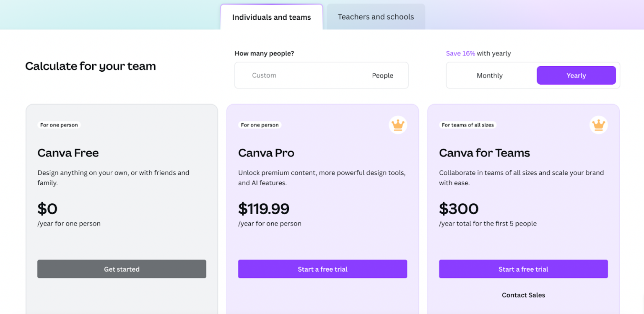Switch to Teachers and schools tab
The width and height of the screenshot is (644, 314).
pos(376,17)
